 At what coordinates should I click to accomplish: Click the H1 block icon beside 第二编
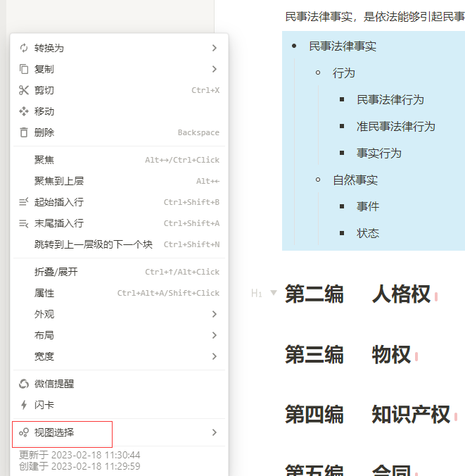(x=257, y=293)
